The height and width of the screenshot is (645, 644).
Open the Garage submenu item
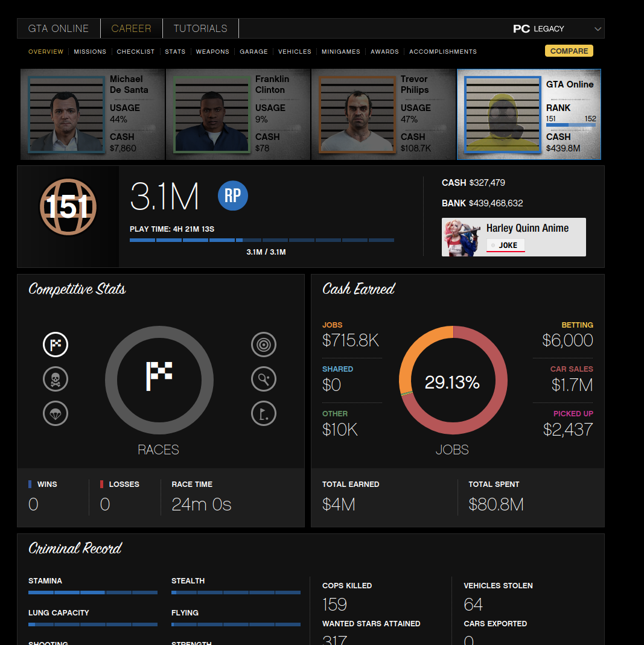pyautogui.click(x=253, y=52)
